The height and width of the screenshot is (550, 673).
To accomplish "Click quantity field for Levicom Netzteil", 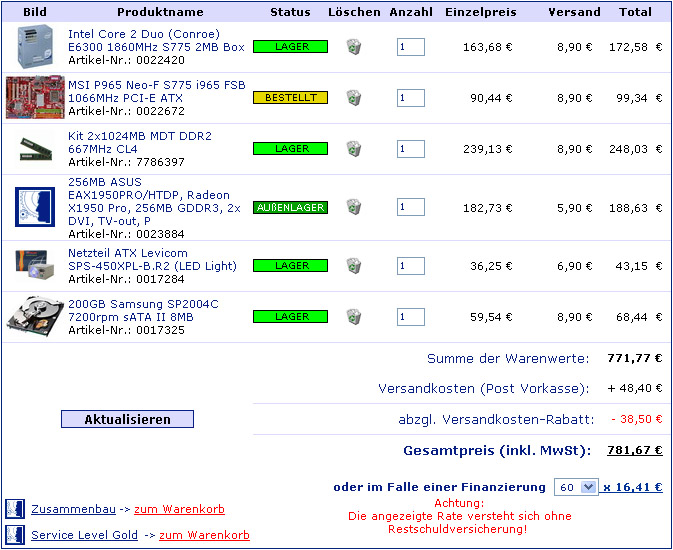I will 411,266.
